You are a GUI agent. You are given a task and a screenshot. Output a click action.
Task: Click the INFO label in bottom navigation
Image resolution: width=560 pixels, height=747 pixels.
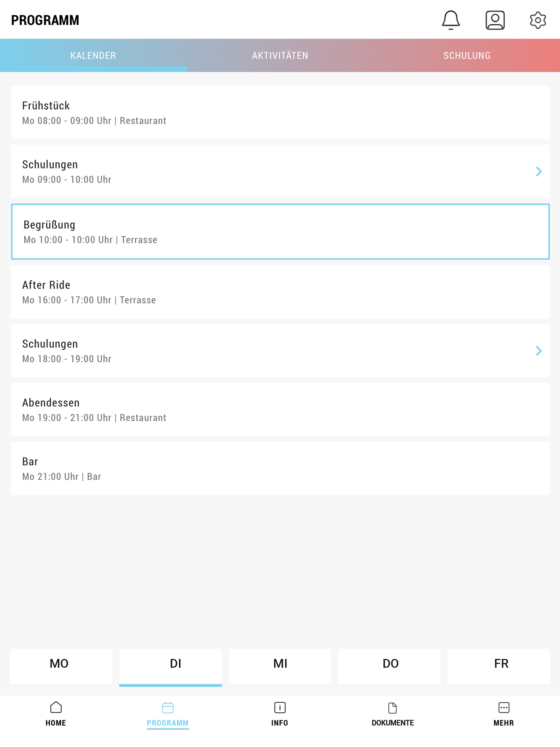tap(280, 723)
